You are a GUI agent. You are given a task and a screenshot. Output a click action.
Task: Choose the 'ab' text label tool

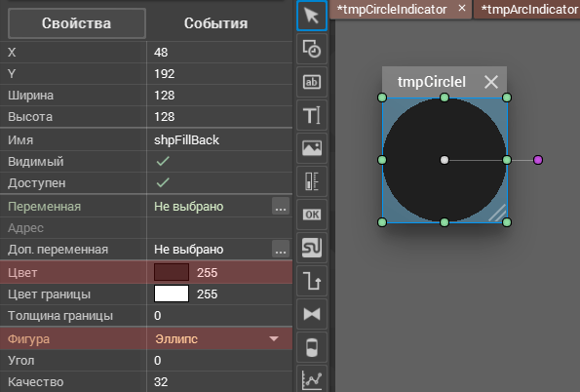(312, 82)
